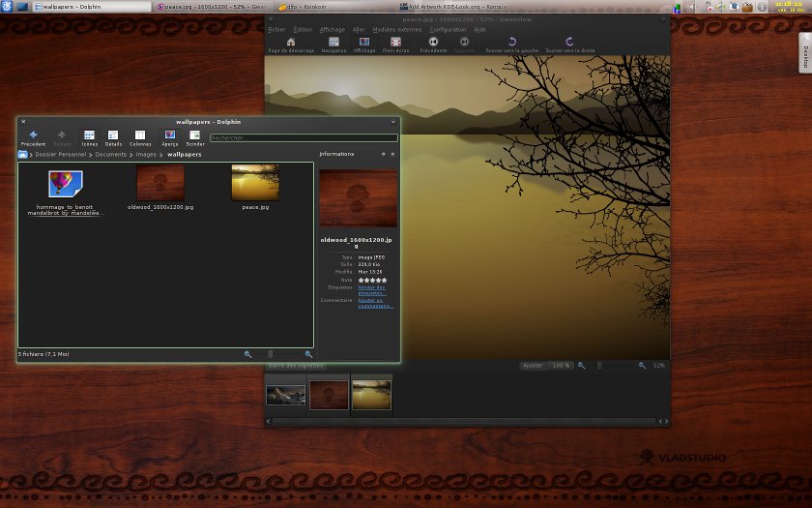Screen dimensions: 812x508
Task: Select oldwood thumbnail in Gwenview strip
Action: tap(329, 395)
